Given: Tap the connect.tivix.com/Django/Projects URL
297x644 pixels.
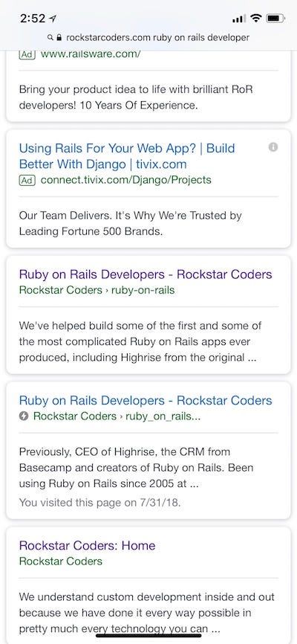Looking at the screenshot, I should point(126,180).
